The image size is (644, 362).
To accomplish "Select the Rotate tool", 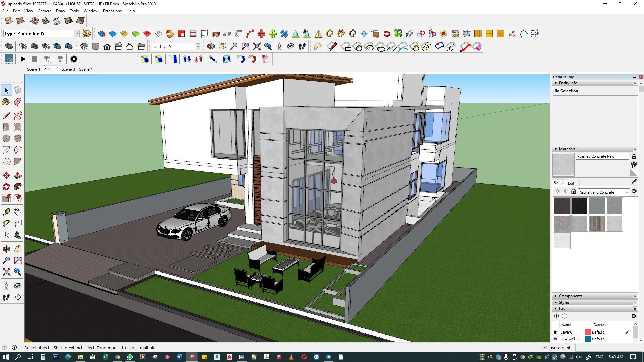I will (x=6, y=187).
